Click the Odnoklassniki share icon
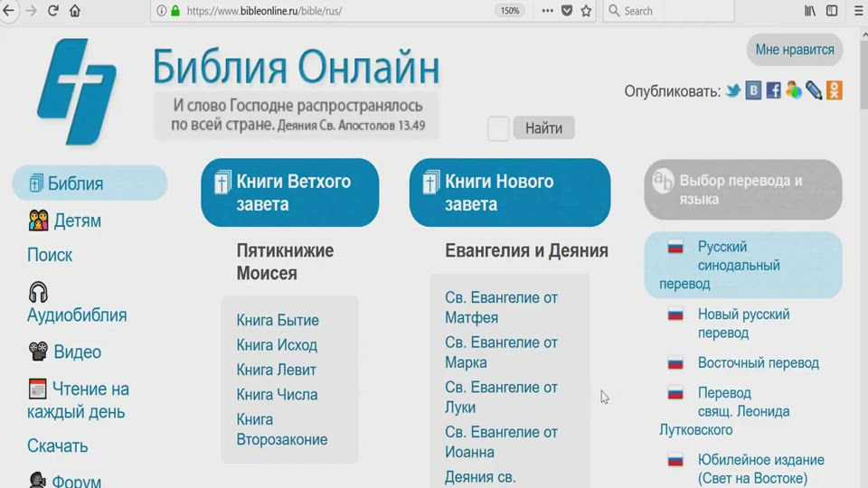Image resolution: width=868 pixels, height=488 pixels. [x=835, y=90]
